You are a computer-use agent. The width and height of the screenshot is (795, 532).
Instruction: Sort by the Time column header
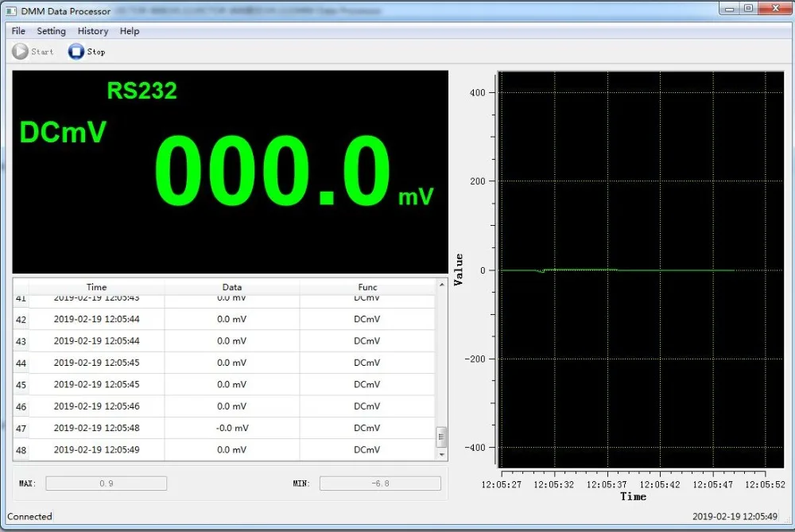[96, 287]
